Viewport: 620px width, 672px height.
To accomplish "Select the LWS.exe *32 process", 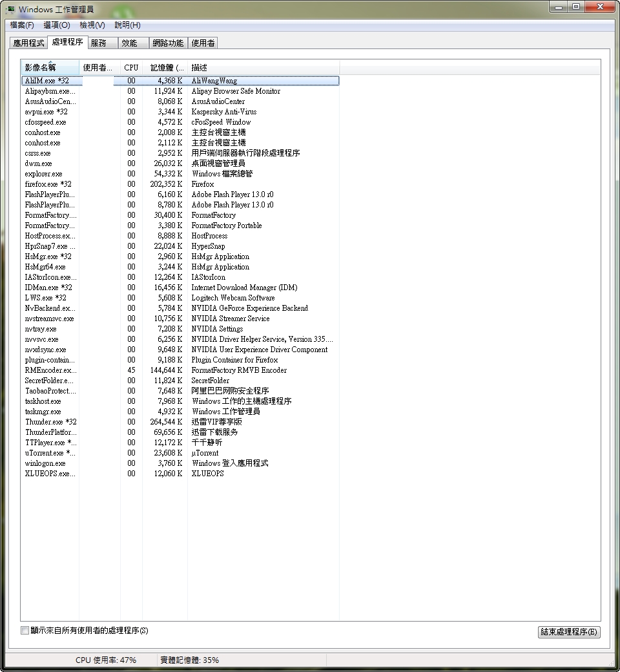I will (180, 297).
